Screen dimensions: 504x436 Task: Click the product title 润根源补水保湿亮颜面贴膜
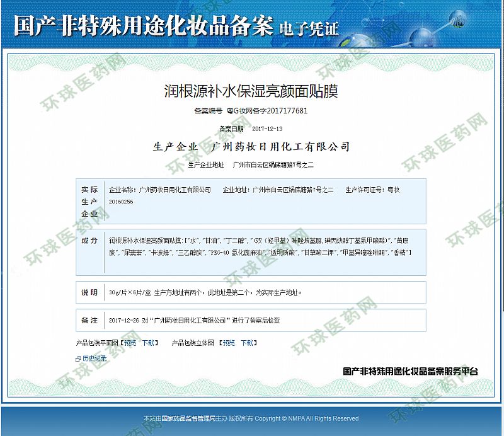pos(251,91)
